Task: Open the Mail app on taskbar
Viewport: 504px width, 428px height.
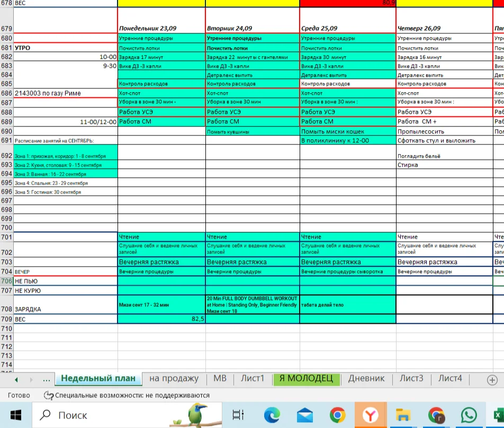Action: (x=305, y=415)
